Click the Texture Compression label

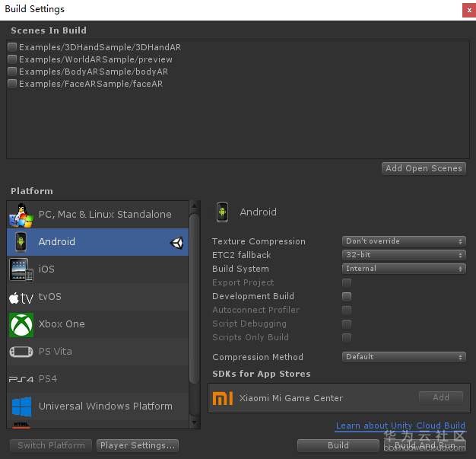(x=259, y=241)
